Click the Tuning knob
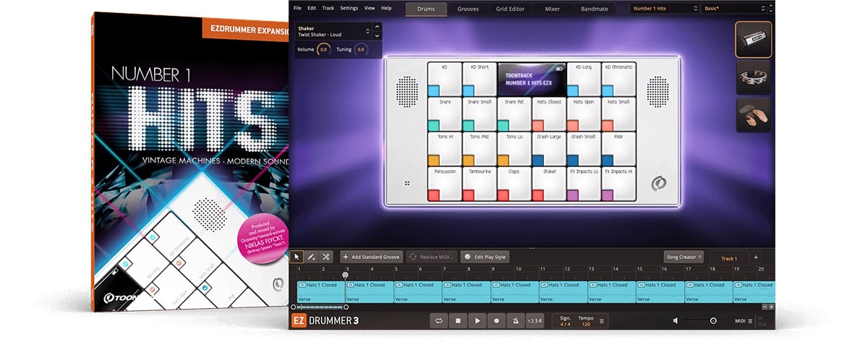The width and height of the screenshot is (868, 353). click(x=360, y=49)
